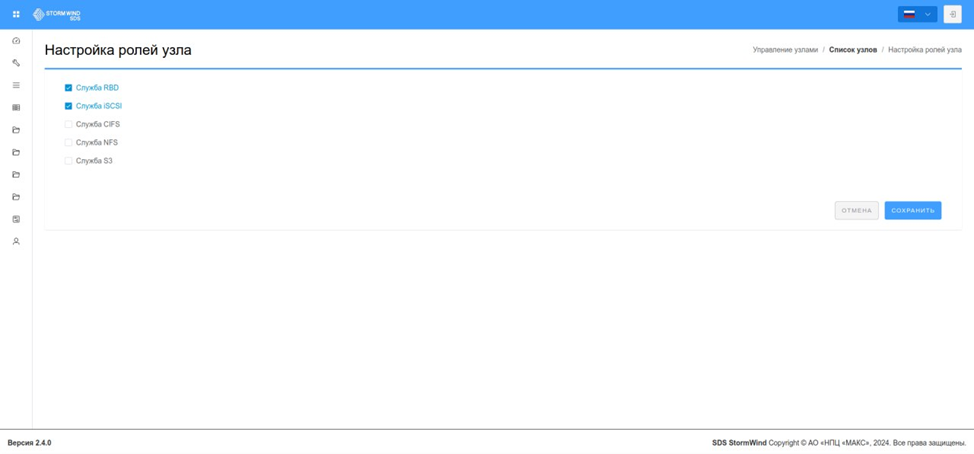
Task: Open the user profile icon in sidebar
Action: point(16,242)
